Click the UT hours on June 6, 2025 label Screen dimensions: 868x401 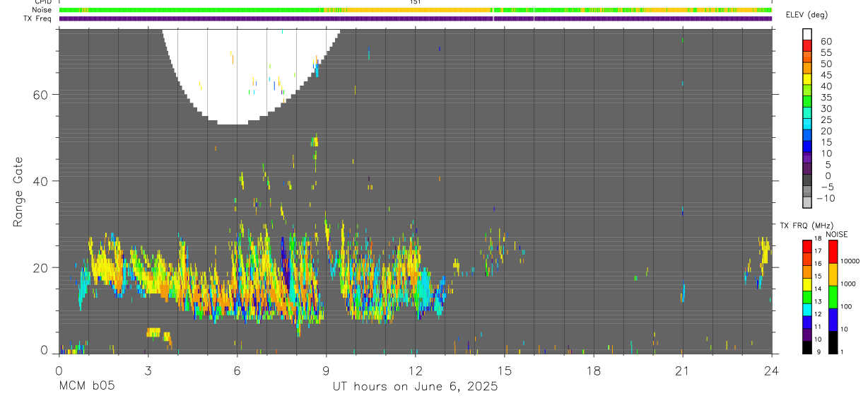pyautogui.click(x=416, y=386)
